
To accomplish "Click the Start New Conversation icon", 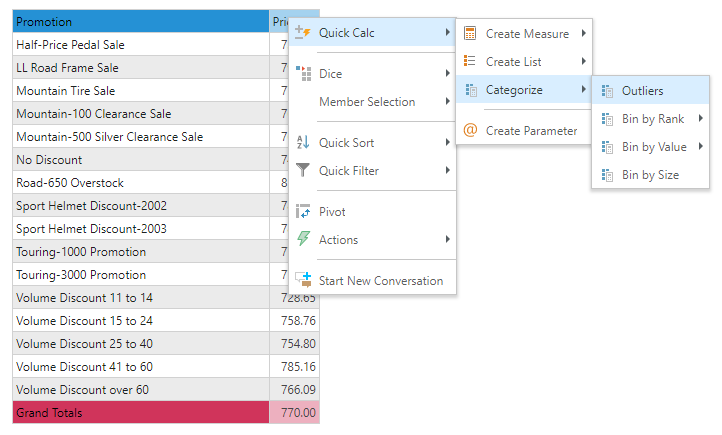I will [x=304, y=281].
